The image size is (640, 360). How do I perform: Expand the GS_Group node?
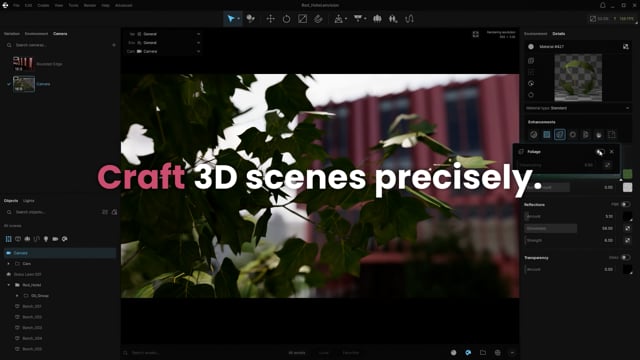pyautogui.click(x=17, y=296)
